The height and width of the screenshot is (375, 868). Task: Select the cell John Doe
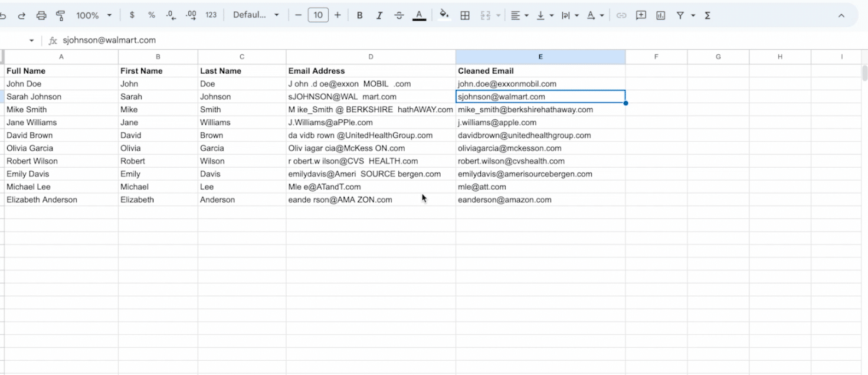pyautogui.click(x=61, y=84)
